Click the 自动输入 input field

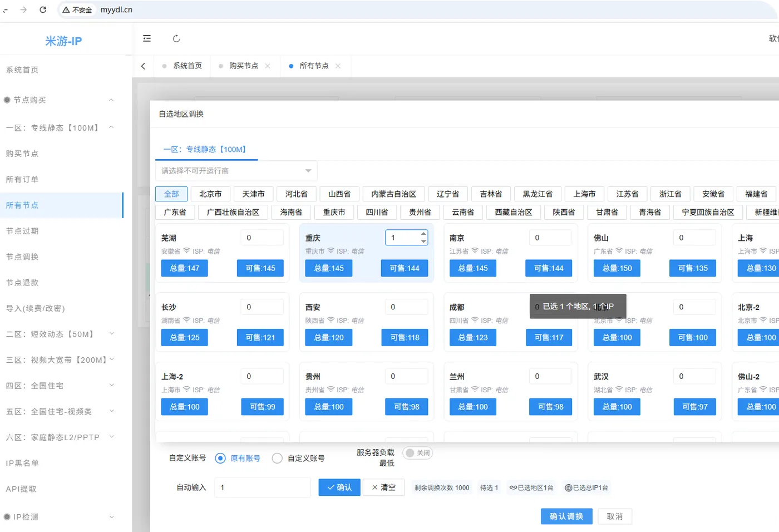tap(263, 487)
